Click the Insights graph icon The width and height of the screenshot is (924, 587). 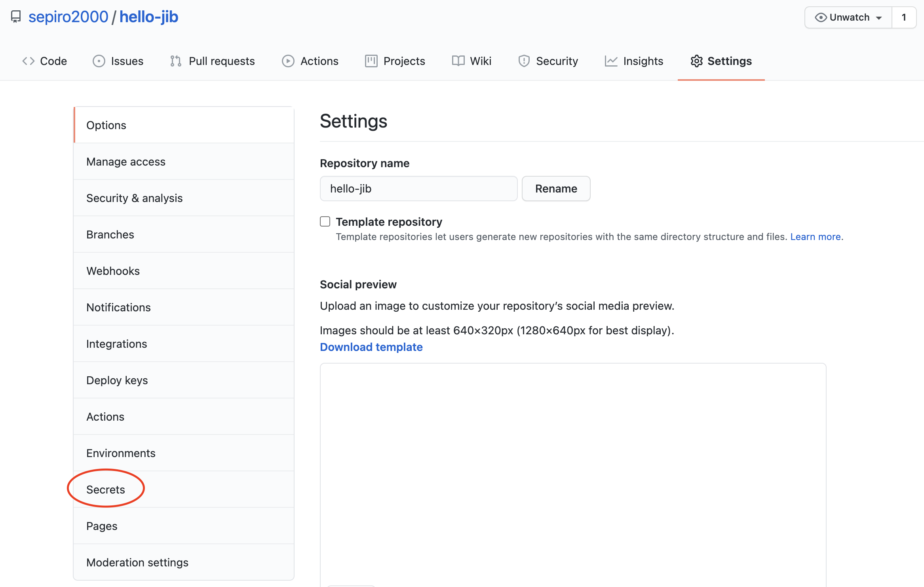pyautogui.click(x=611, y=61)
